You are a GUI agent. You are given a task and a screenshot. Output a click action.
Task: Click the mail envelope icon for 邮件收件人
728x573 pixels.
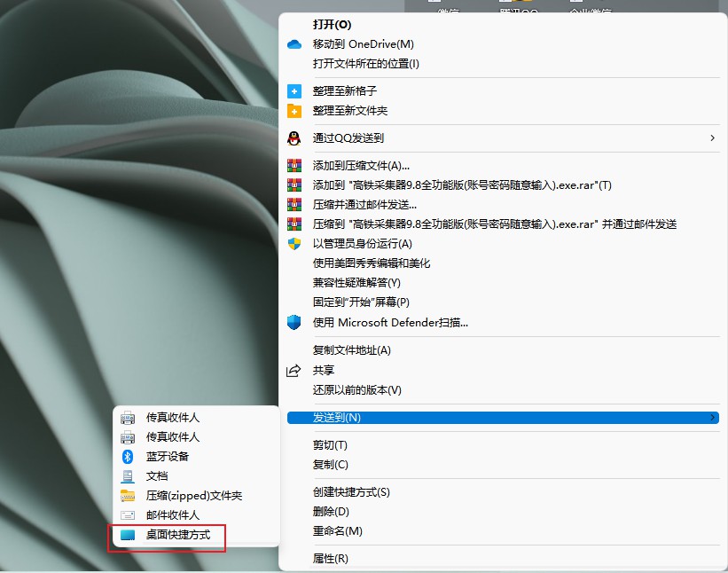click(x=128, y=515)
